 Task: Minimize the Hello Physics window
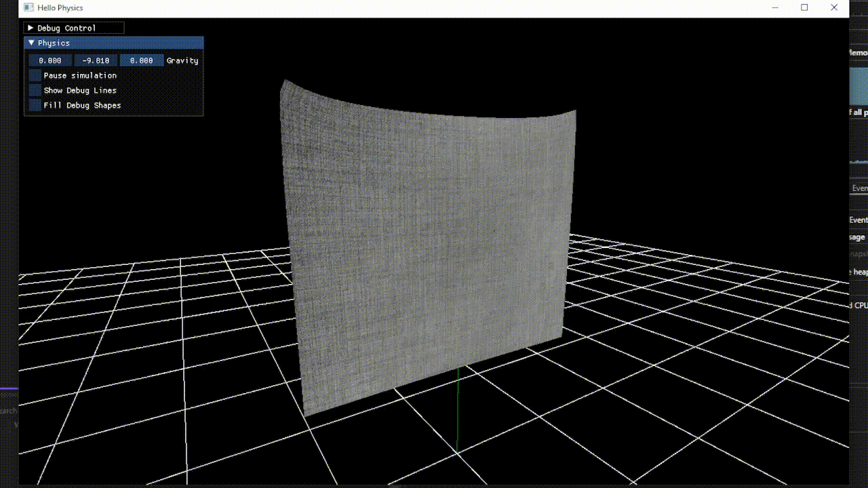click(774, 7)
